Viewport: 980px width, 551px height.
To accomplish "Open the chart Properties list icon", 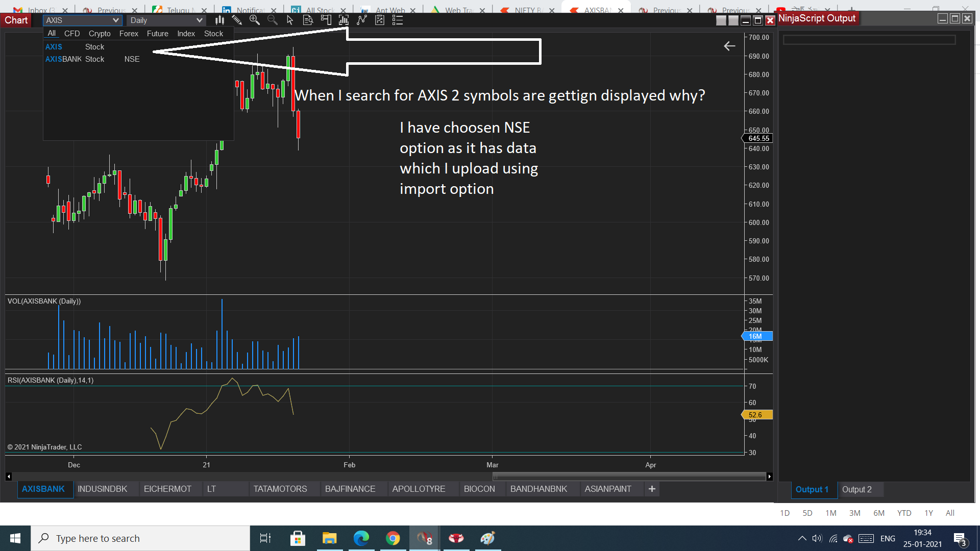I will click(x=398, y=20).
